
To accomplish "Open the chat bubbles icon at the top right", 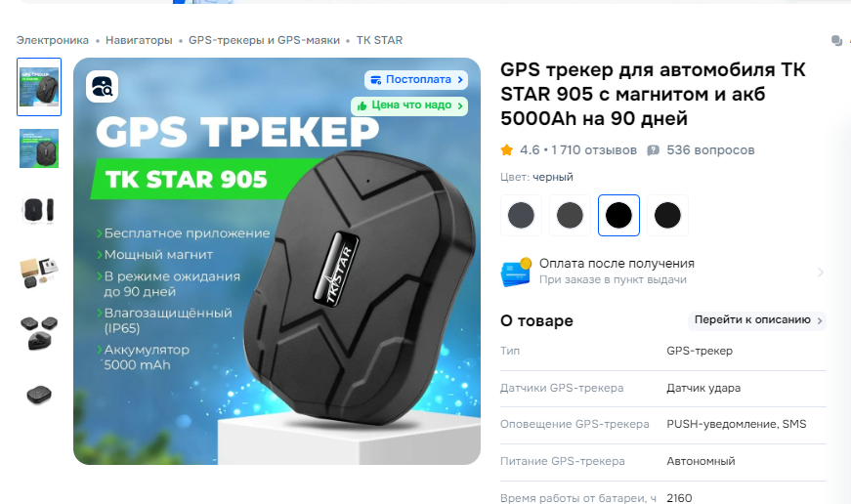I will [x=837, y=40].
